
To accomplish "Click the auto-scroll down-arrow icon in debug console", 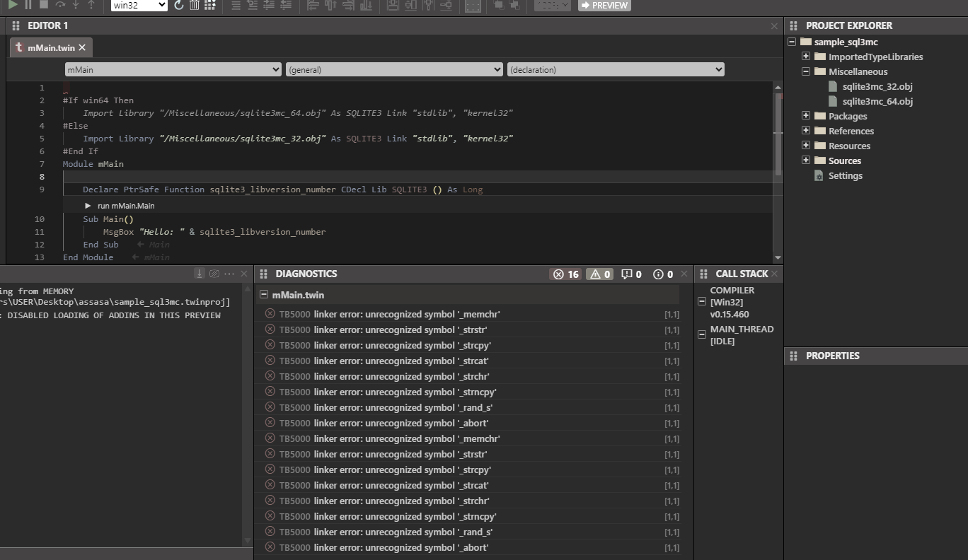I will [200, 274].
